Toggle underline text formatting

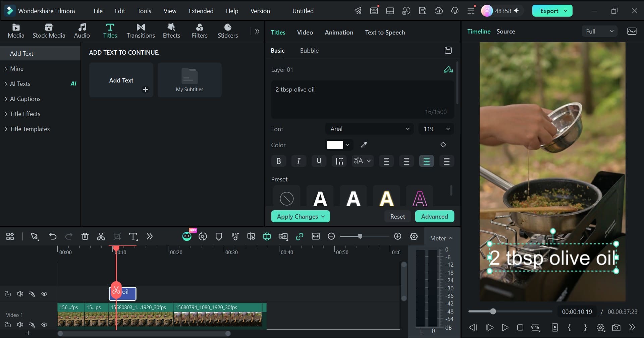point(319,161)
